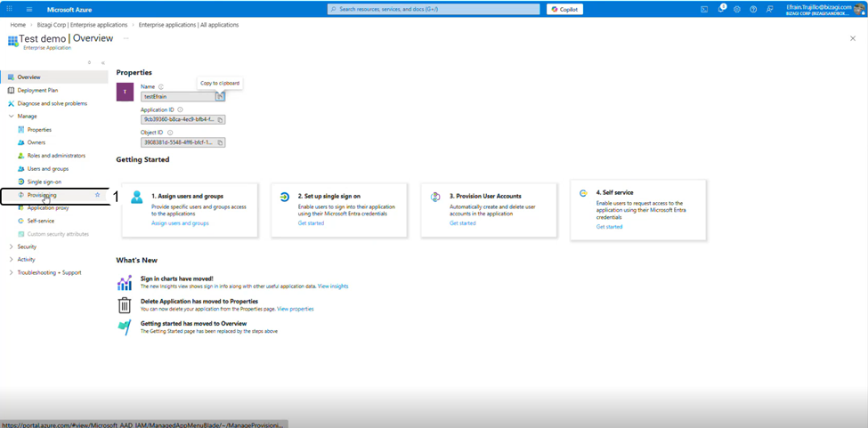The width and height of the screenshot is (868, 428).
Task: Click Get started under Provision User Accounts
Action: 462,223
